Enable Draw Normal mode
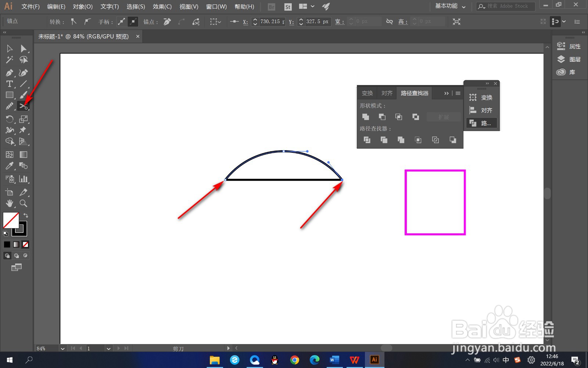The image size is (588, 368). (x=7, y=255)
